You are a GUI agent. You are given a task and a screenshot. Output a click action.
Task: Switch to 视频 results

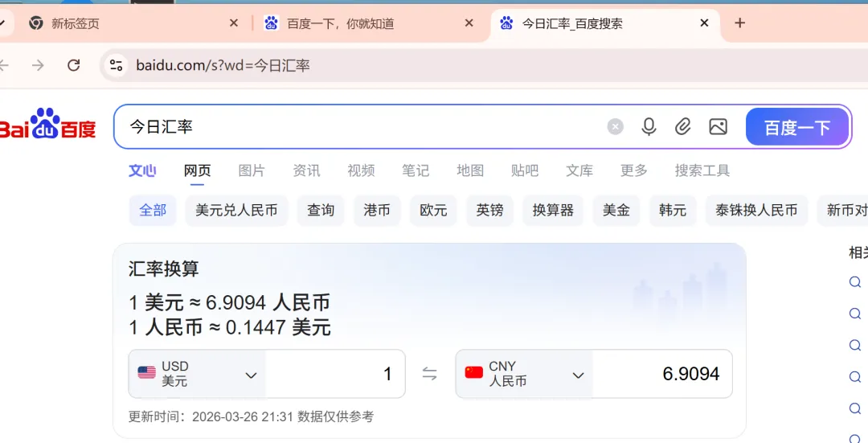(x=361, y=170)
